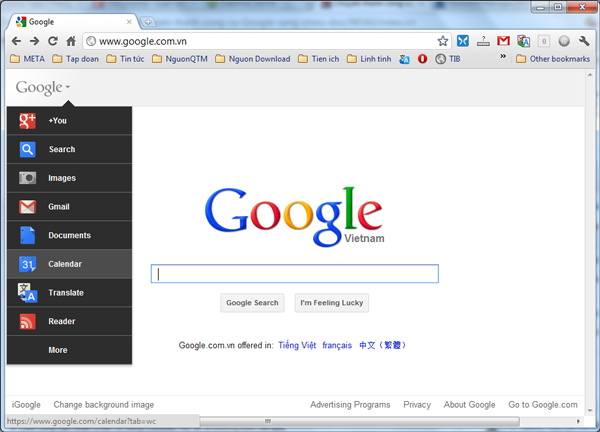The image size is (600, 432).
Task: Open the Nguon Download bookmarks folder
Action: coord(253,59)
